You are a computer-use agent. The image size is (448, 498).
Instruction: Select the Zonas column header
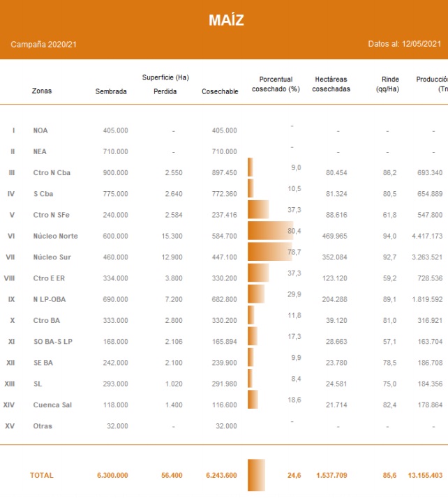coord(42,91)
